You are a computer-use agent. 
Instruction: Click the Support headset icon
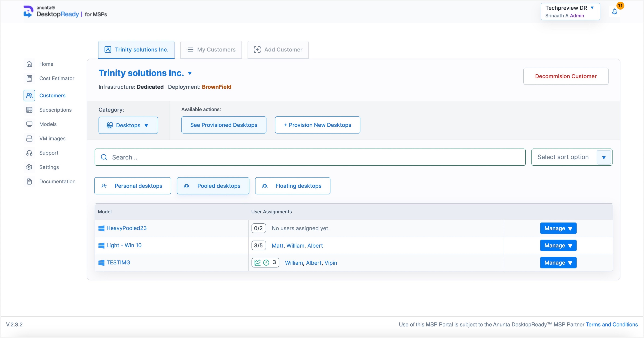pyautogui.click(x=29, y=153)
